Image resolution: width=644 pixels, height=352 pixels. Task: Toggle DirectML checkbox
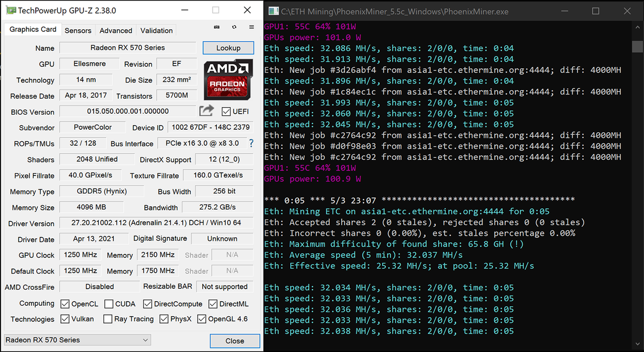click(x=213, y=304)
